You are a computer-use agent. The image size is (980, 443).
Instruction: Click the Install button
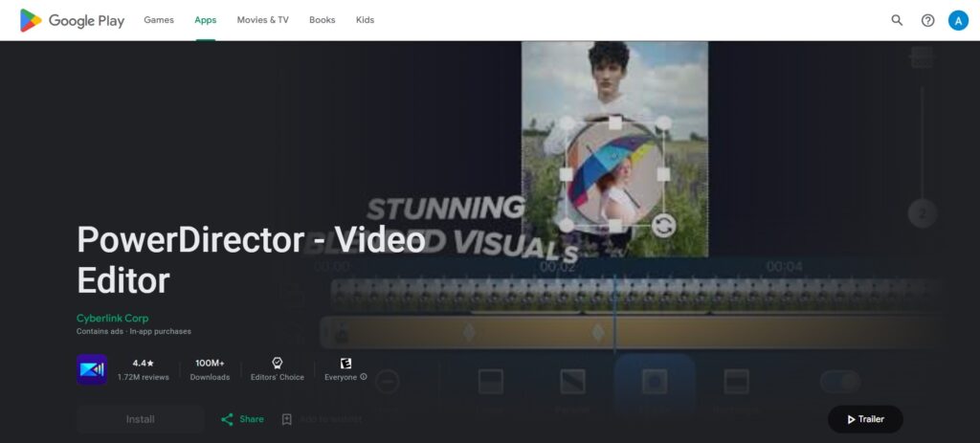pos(140,419)
